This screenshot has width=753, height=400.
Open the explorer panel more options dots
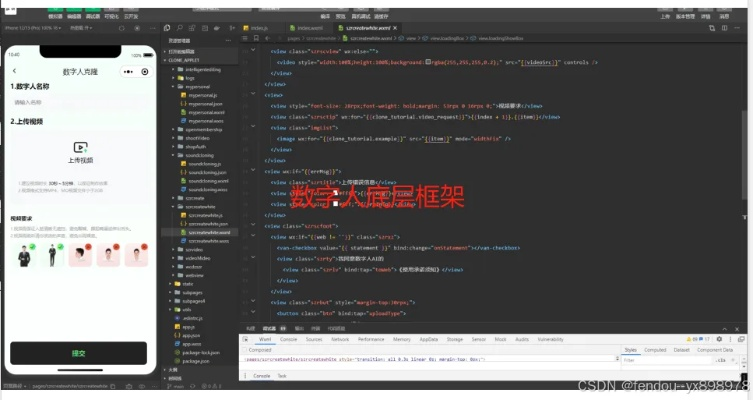[x=229, y=41]
